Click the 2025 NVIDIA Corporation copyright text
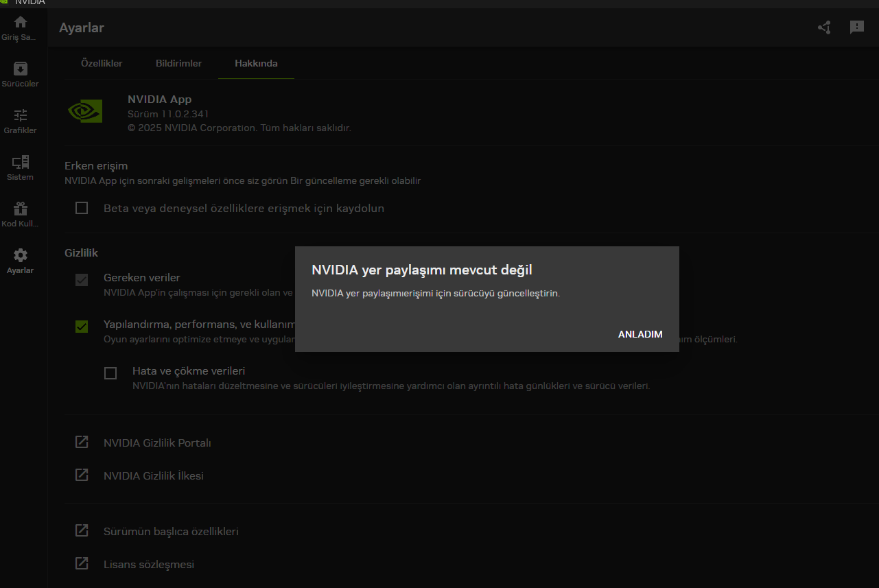Image resolution: width=879 pixels, height=588 pixels. 239,128
